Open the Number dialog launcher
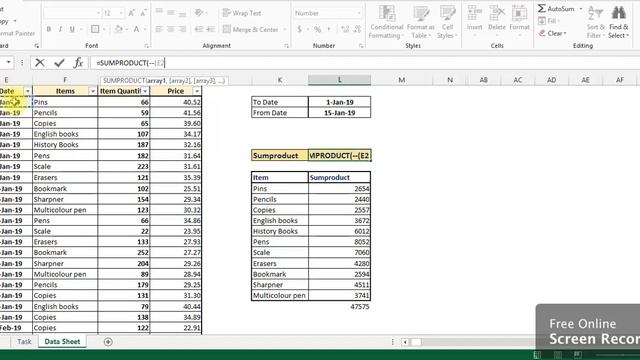Viewport: 640px width, 360px height. pyautogui.click(x=361, y=46)
